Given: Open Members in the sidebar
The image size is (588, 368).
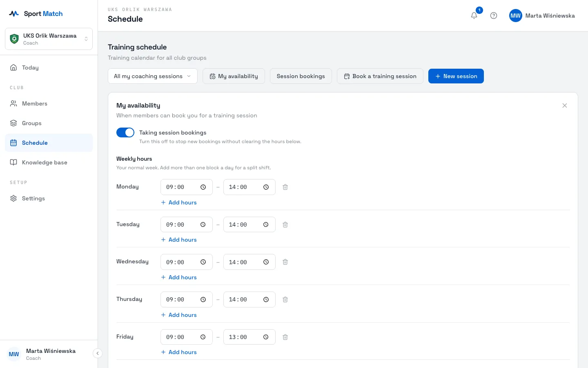Looking at the screenshot, I should [49, 103].
